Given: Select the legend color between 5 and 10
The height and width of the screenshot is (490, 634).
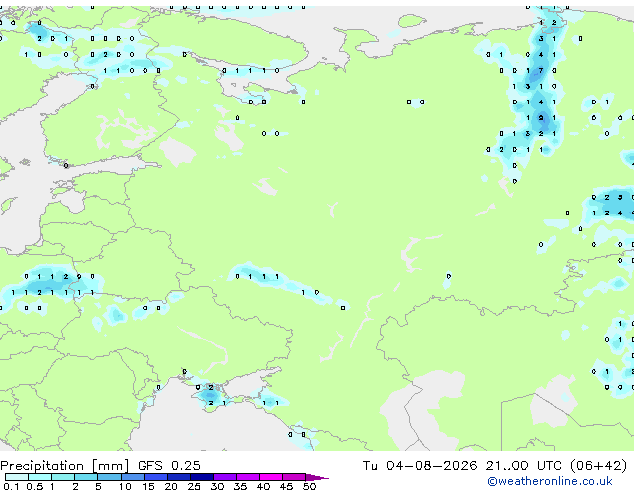Looking at the screenshot, I should click(109, 477).
